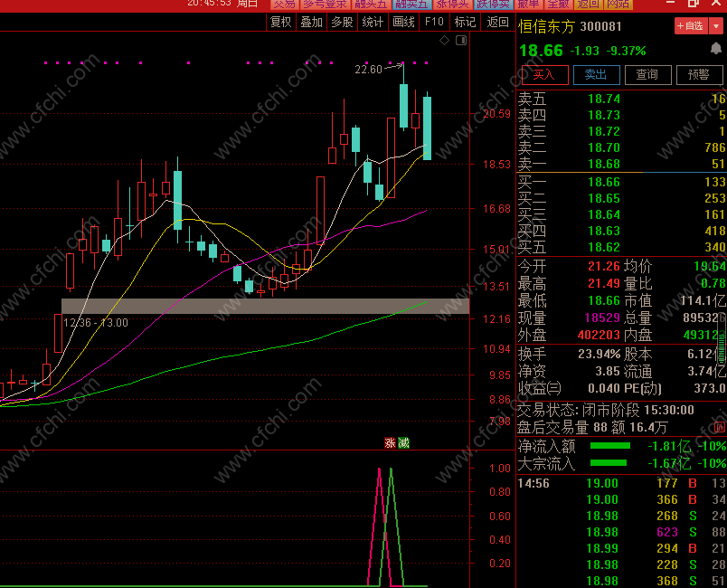Click the 卖出 sell button
The height and width of the screenshot is (588, 727).
pyautogui.click(x=596, y=75)
